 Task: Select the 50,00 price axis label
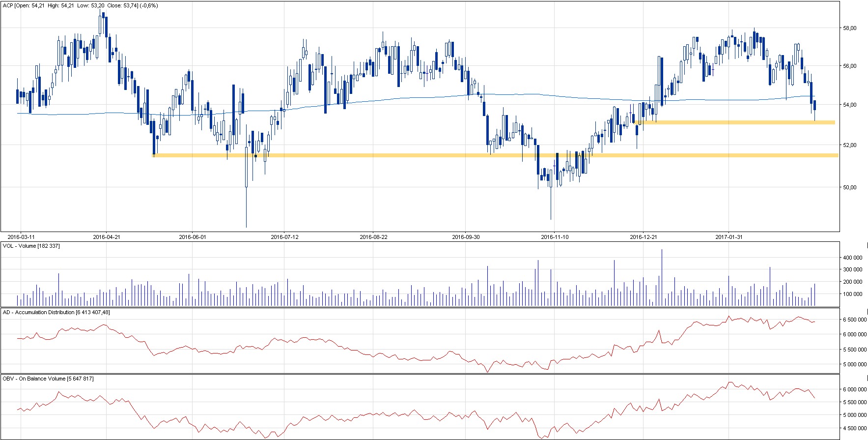point(850,187)
